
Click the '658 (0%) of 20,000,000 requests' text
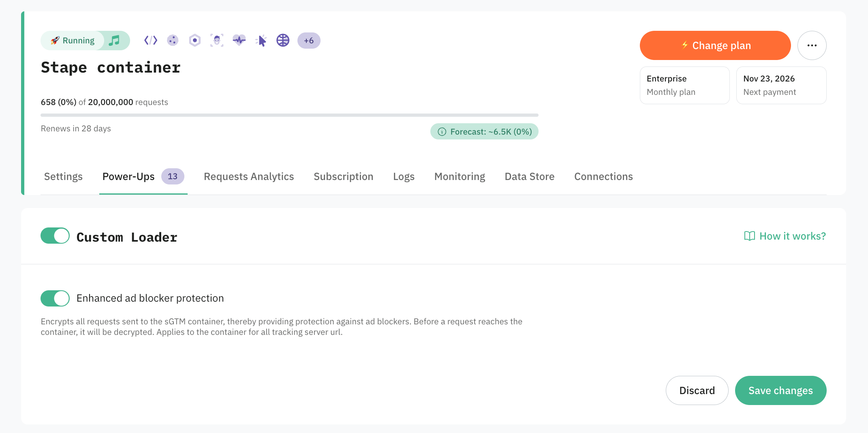(105, 102)
